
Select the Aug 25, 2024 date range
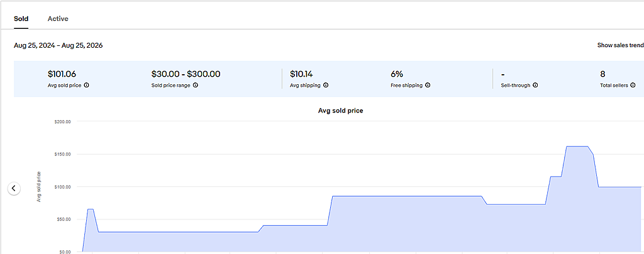tap(58, 45)
